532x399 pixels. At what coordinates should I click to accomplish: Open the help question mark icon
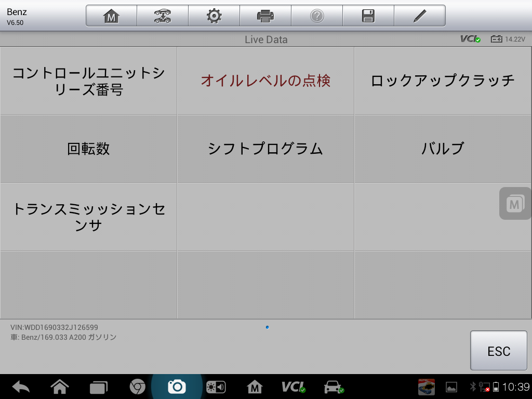click(317, 16)
